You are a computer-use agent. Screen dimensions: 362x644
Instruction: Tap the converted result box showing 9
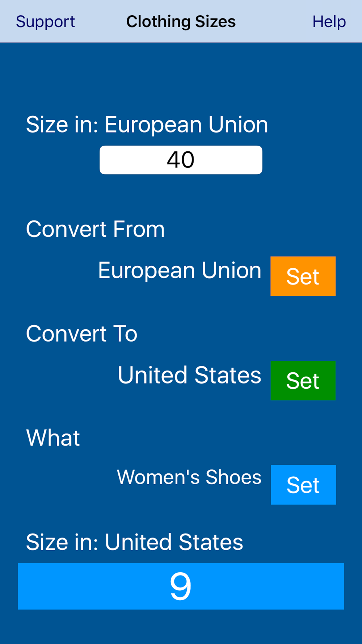click(181, 586)
